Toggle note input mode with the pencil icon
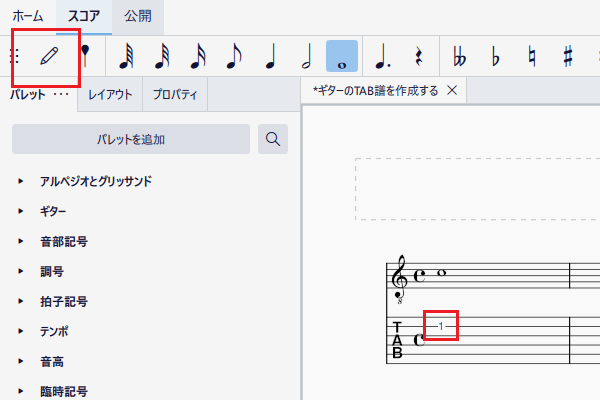The image size is (600, 400). click(x=49, y=56)
